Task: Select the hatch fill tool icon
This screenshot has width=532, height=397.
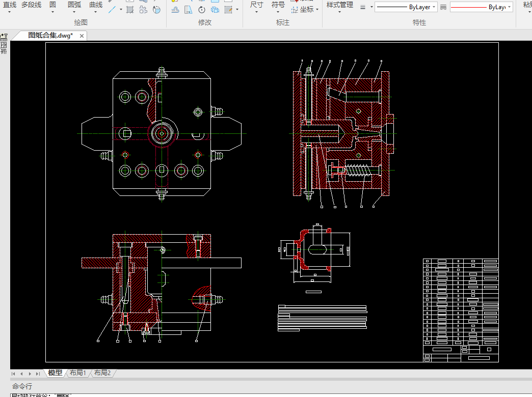Action: coord(130,10)
